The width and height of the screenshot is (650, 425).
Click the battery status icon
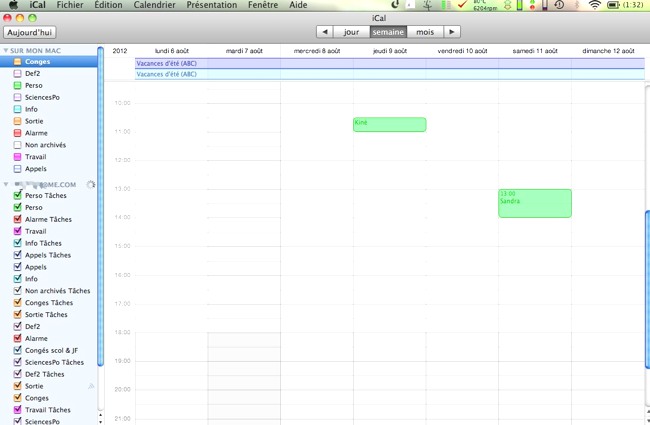(x=614, y=5)
